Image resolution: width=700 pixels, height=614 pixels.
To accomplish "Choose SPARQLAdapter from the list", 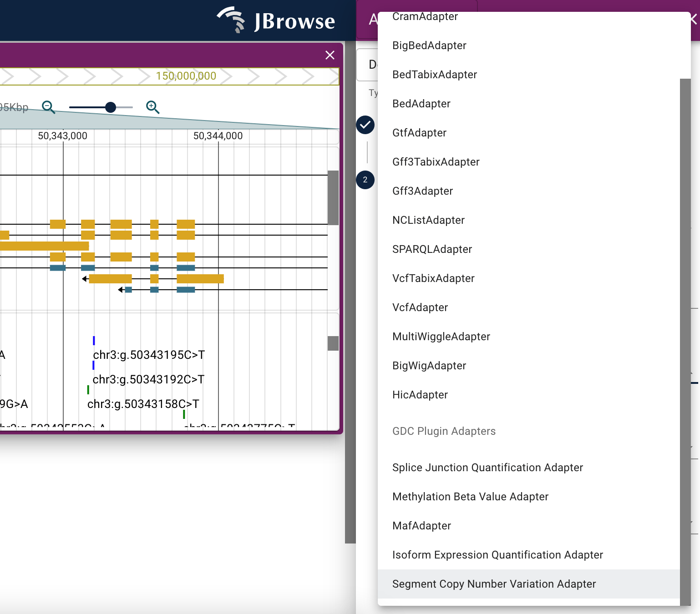I will (x=529, y=249).
